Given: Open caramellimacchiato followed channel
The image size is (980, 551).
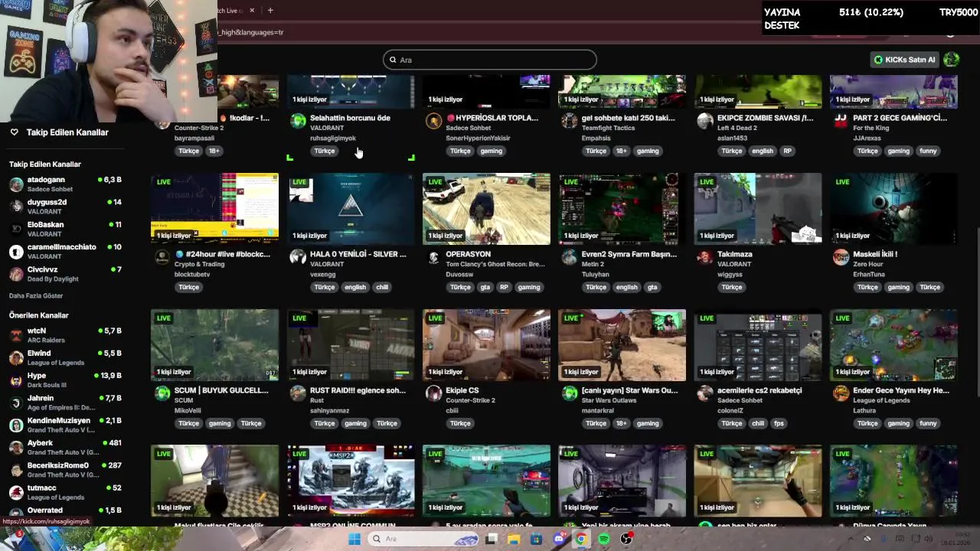Looking at the screenshot, I should point(65,251).
